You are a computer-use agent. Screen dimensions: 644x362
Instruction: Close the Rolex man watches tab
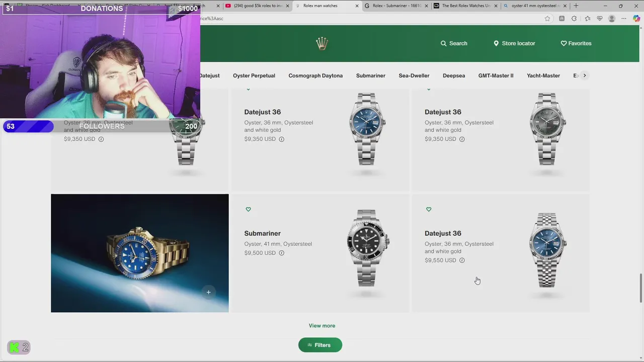coord(357,6)
